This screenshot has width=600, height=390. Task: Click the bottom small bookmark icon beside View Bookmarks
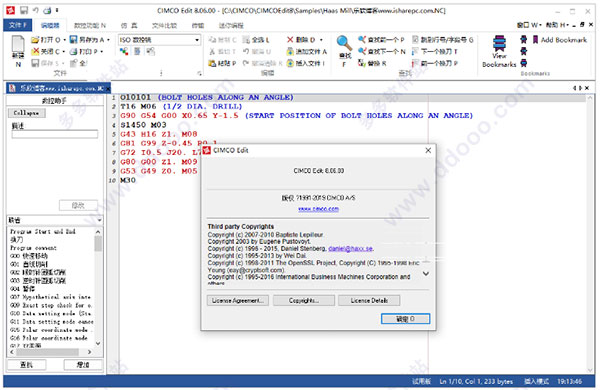(523, 63)
